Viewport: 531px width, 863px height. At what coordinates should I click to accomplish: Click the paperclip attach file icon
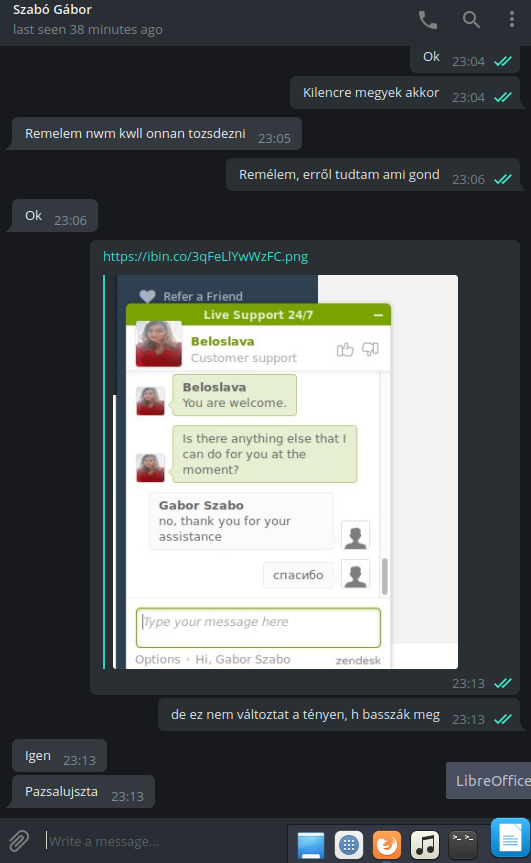[x=19, y=840]
